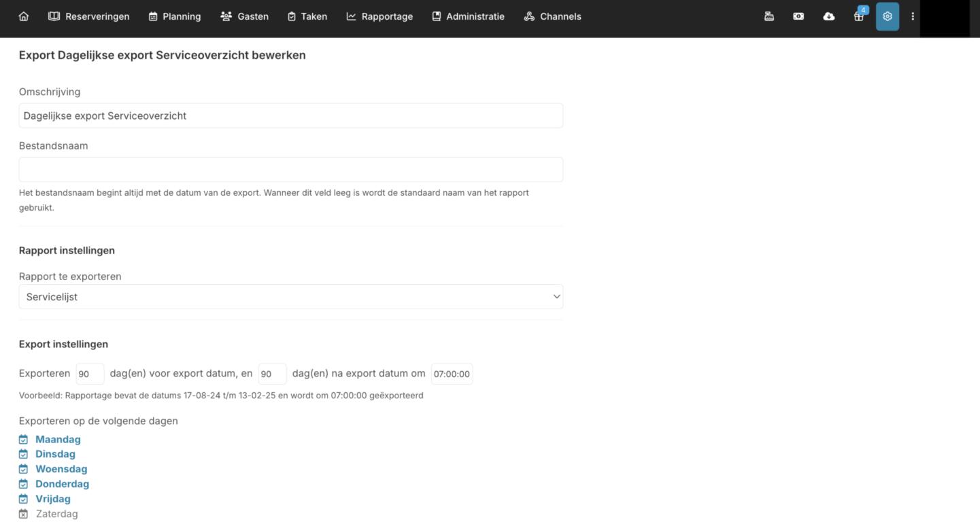980x522 pixels.
Task: Expand the Rapport te exporteren dropdown
Action: (290, 297)
